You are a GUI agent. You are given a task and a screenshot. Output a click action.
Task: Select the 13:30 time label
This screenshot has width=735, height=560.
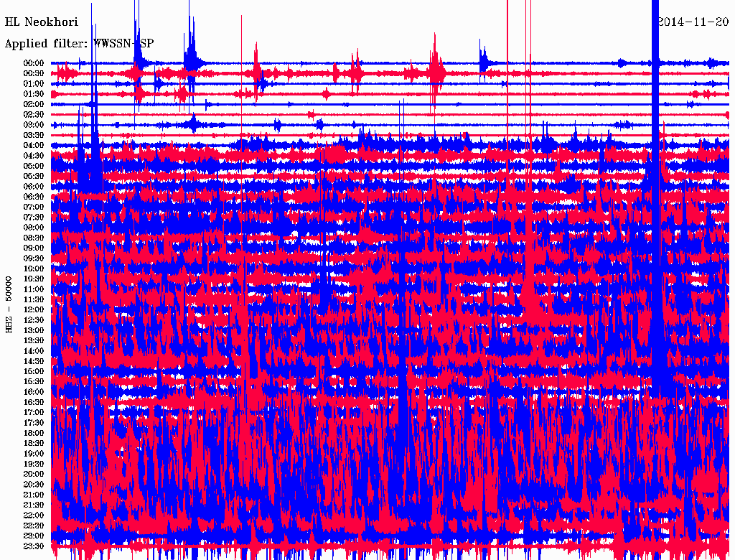[33, 340]
